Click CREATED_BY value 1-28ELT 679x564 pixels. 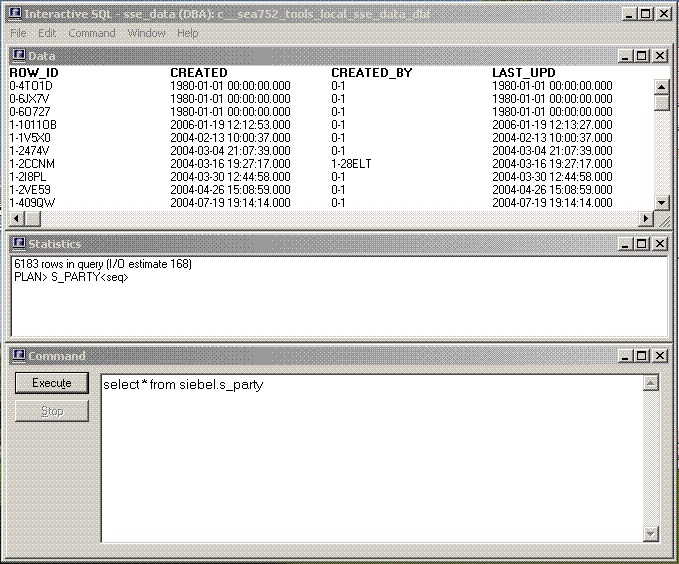tap(351, 164)
